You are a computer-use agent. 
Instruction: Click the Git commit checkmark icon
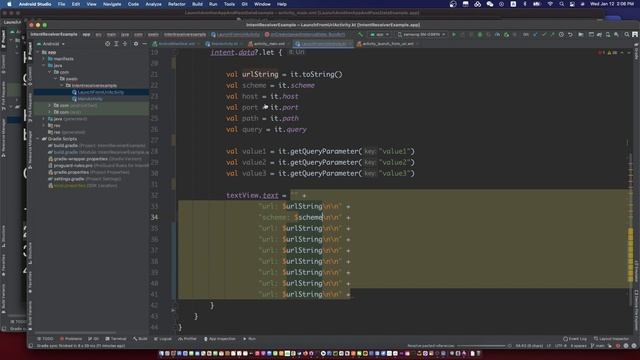pyautogui.click(x=544, y=35)
